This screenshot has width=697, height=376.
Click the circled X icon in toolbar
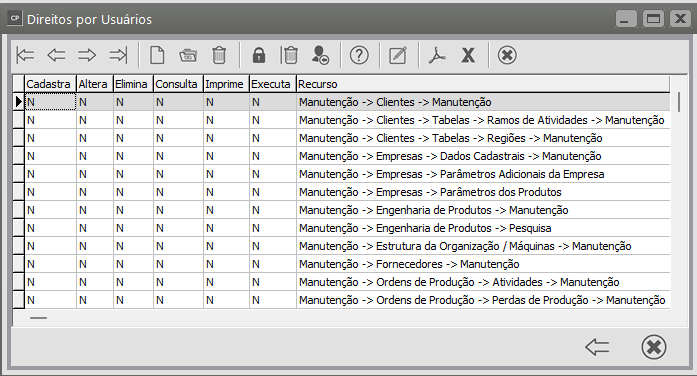pos(507,55)
